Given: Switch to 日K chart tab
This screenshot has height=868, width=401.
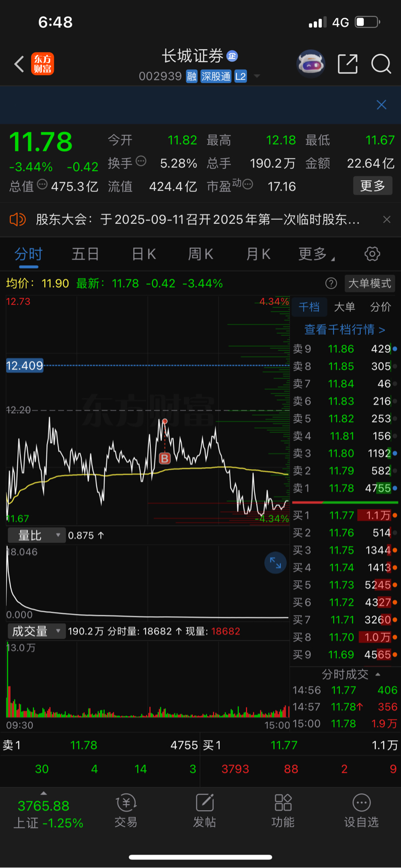Looking at the screenshot, I should click(144, 254).
